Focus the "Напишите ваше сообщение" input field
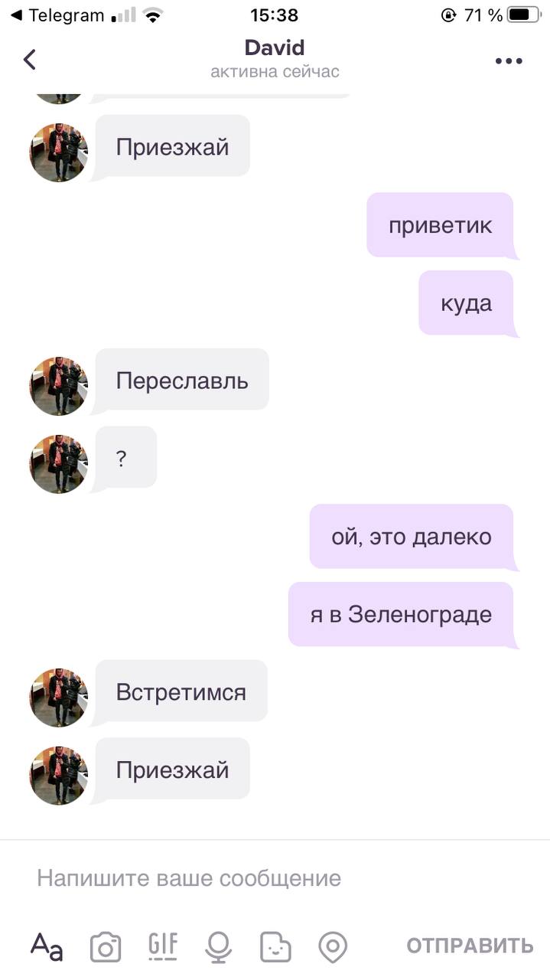Image resolution: width=550 pixels, height=980 pixels. tap(275, 877)
